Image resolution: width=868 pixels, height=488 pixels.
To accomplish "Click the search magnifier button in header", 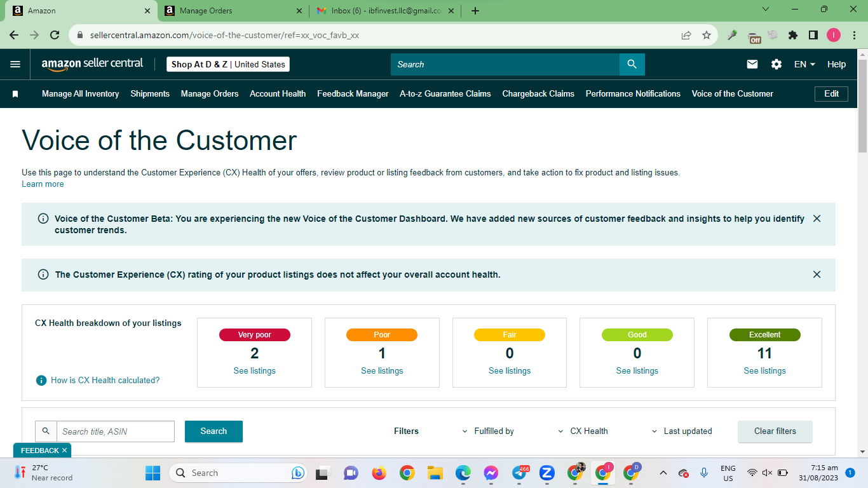I will point(632,64).
